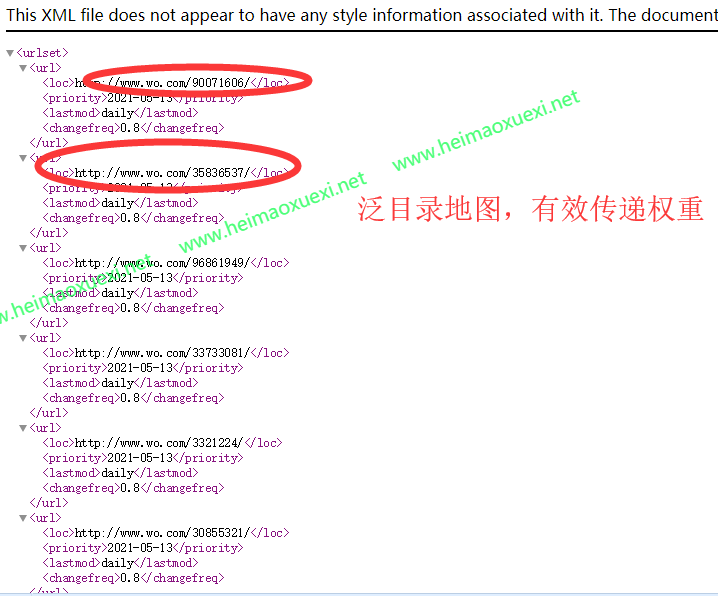Click the opening urlset tag text
Viewport: 718px width, 596px height.
click(42, 53)
